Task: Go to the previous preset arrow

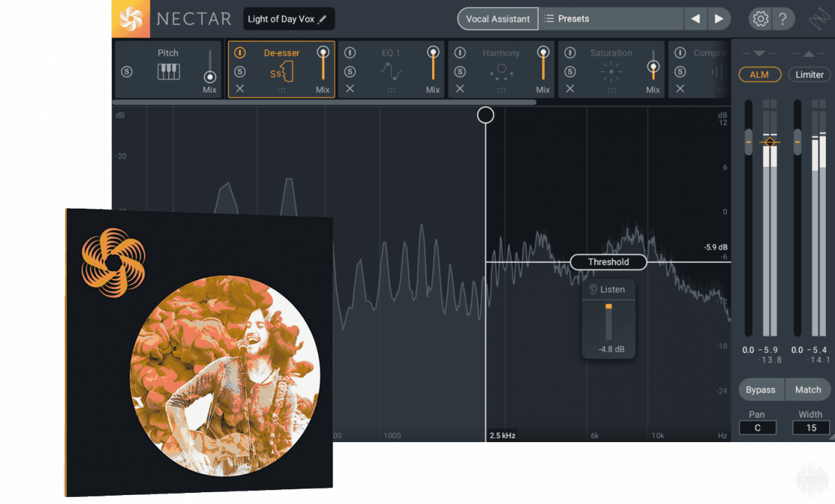Action: coord(695,19)
